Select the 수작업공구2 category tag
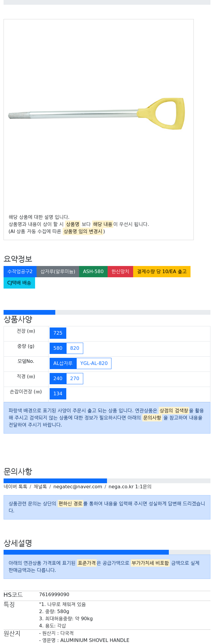The height and width of the screenshot is (644, 214). pyautogui.click(x=20, y=272)
